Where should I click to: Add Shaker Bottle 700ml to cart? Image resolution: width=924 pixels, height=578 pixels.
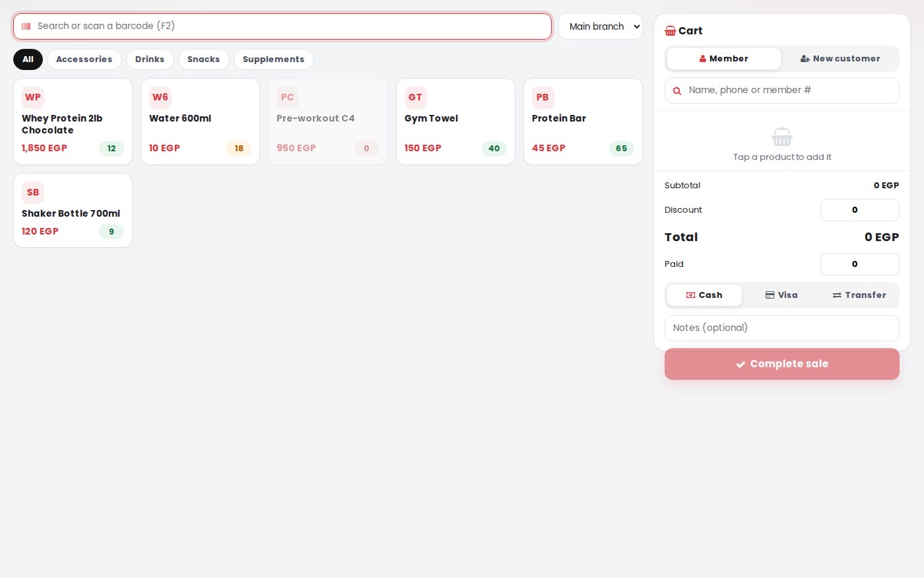(x=73, y=211)
